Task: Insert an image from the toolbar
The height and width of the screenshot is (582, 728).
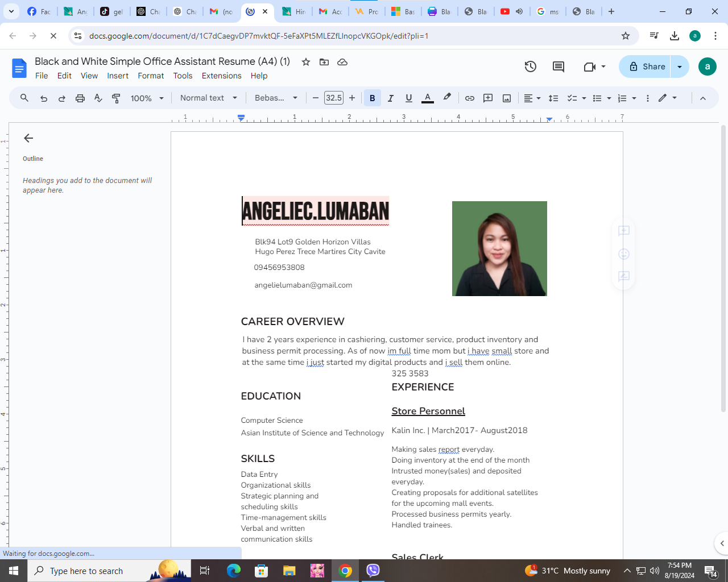Action: pos(507,98)
